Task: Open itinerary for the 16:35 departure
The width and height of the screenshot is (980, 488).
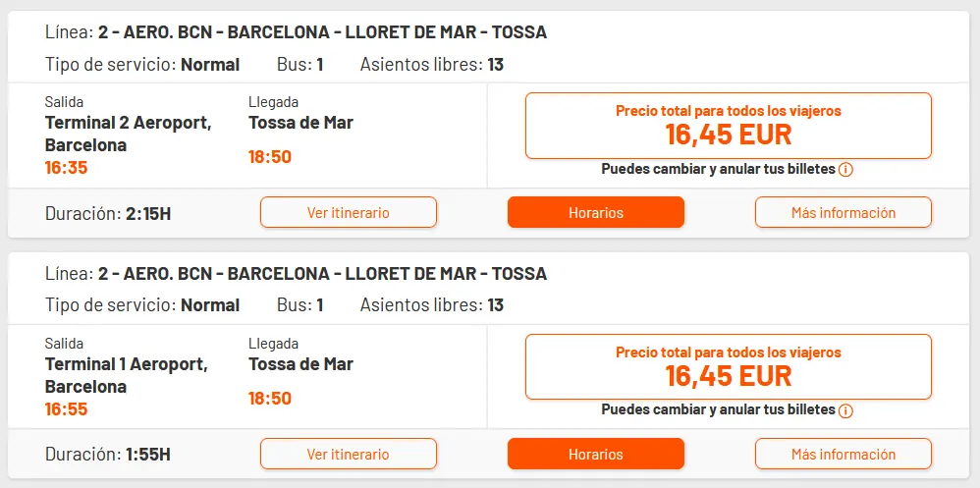Action: [349, 212]
